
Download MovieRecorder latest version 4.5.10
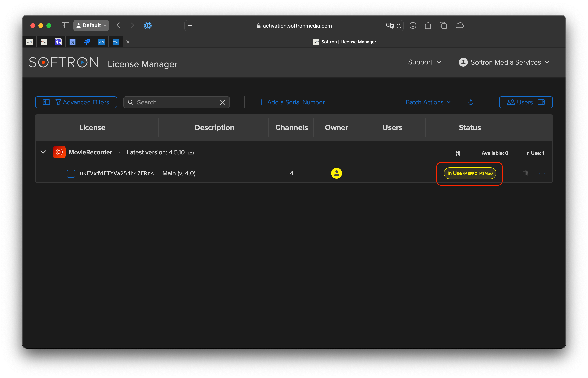pos(191,152)
